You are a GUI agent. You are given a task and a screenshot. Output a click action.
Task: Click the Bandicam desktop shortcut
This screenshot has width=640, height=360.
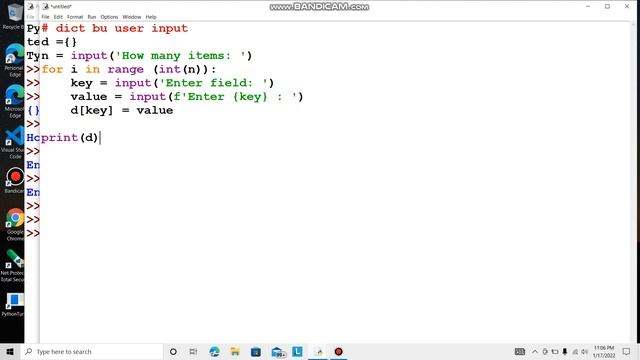pyautogui.click(x=15, y=180)
